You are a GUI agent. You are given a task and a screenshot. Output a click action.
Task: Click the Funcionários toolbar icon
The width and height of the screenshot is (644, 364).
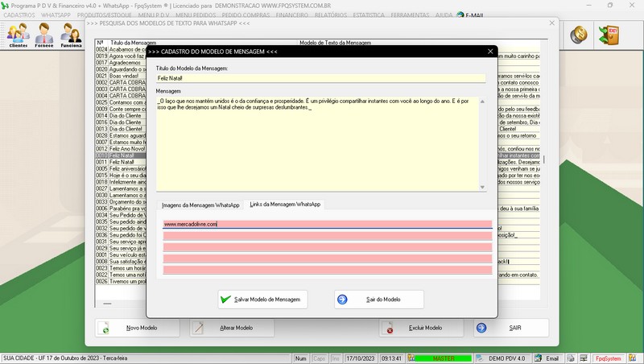(x=71, y=35)
